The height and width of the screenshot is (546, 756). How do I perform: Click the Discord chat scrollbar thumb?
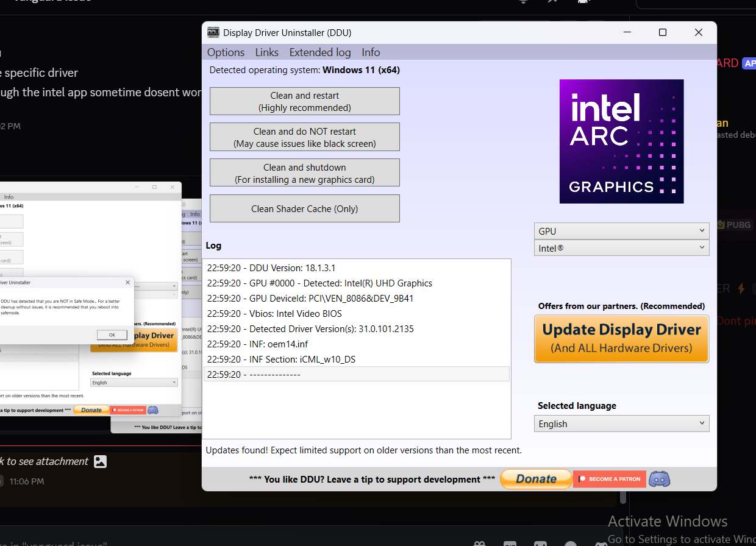622,497
